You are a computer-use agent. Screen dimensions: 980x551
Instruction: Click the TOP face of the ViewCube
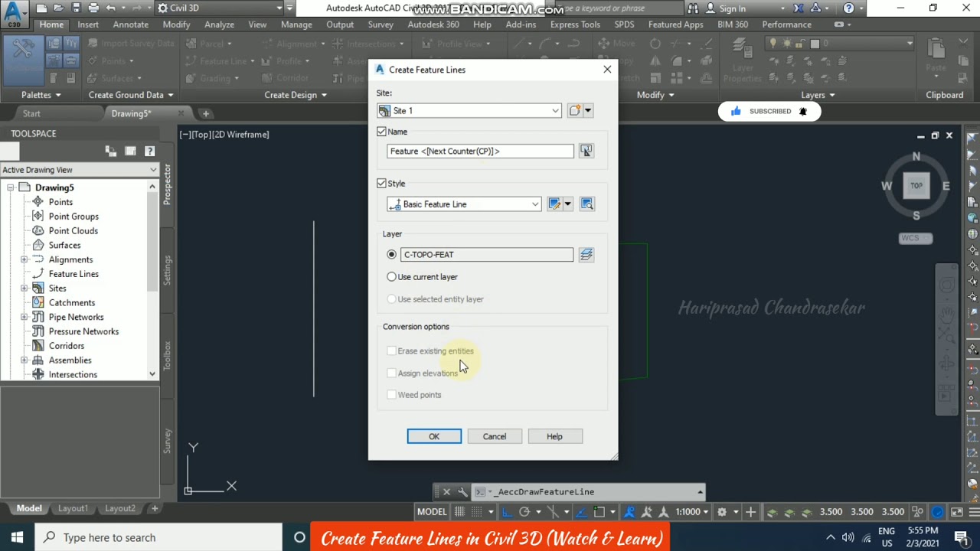[916, 185]
